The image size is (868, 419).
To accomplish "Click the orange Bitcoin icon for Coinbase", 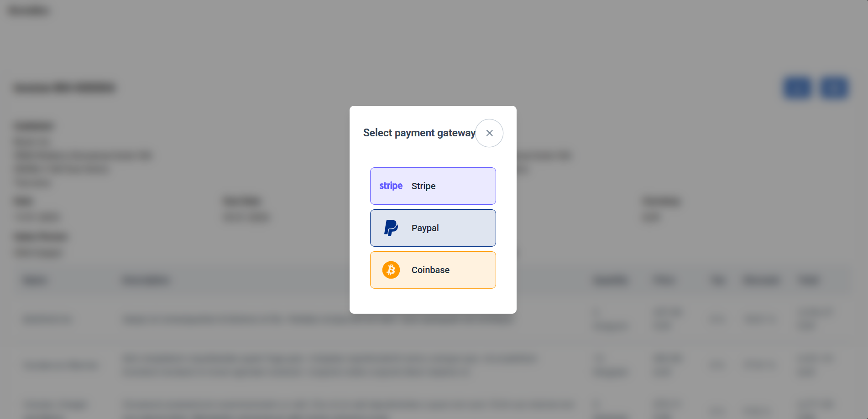I will pyautogui.click(x=391, y=270).
